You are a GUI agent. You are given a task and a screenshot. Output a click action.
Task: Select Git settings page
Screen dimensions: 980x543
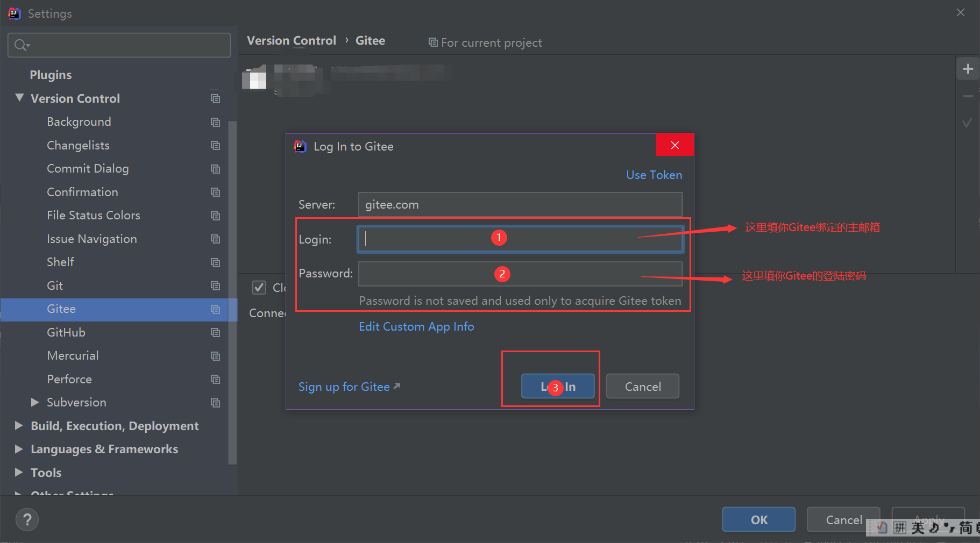point(55,285)
